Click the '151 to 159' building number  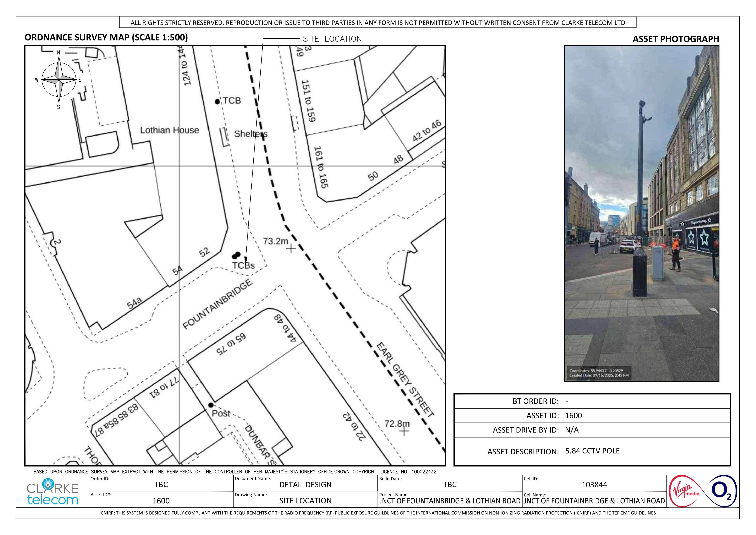pos(309,101)
